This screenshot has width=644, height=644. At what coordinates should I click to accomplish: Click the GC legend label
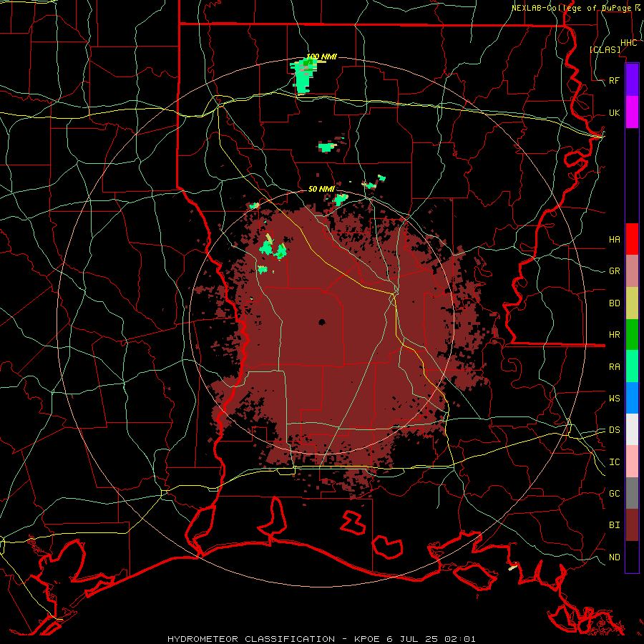[x=615, y=493]
